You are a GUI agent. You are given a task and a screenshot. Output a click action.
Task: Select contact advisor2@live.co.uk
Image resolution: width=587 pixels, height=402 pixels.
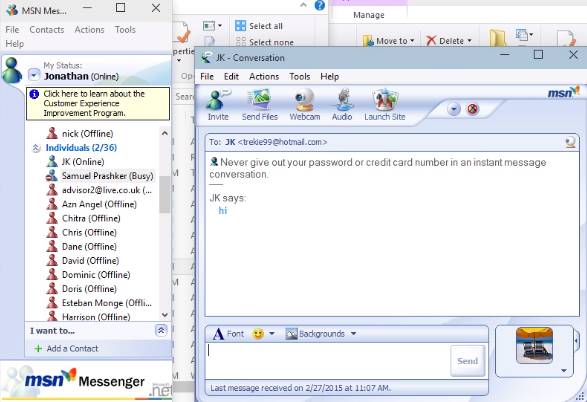coord(99,190)
